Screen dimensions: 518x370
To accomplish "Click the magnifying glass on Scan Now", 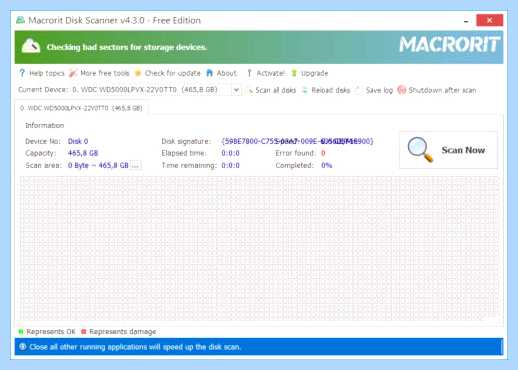I will point(420,150).
